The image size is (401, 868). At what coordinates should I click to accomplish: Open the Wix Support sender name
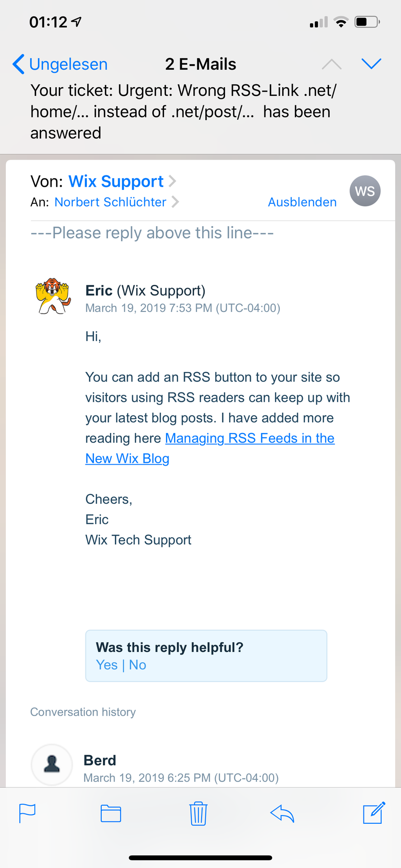pos(116,181)
